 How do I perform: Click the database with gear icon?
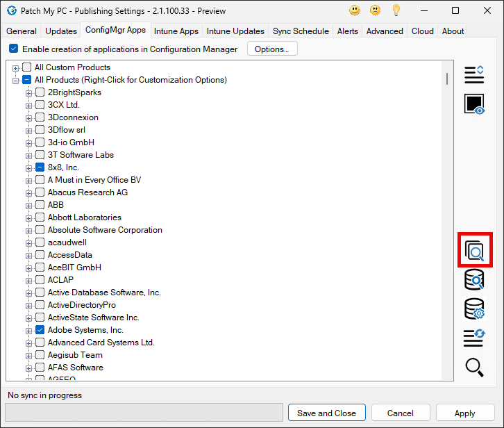474,309
